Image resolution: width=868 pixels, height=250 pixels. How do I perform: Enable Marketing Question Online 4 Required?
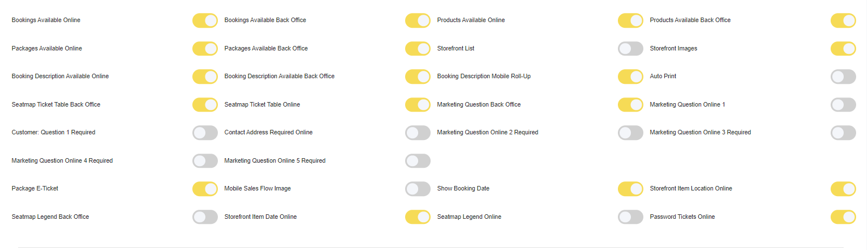(x=205, y=161)
